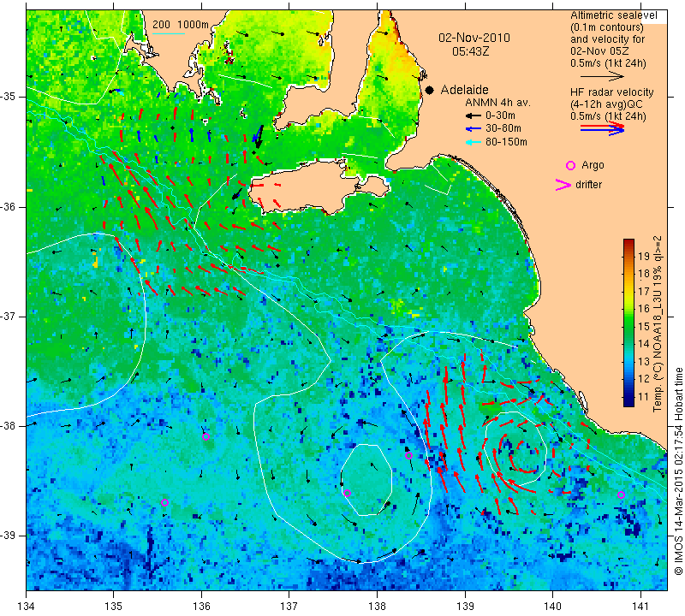Click the '0-30m' depth label
The image size is (685, 616).
[500, 115]
